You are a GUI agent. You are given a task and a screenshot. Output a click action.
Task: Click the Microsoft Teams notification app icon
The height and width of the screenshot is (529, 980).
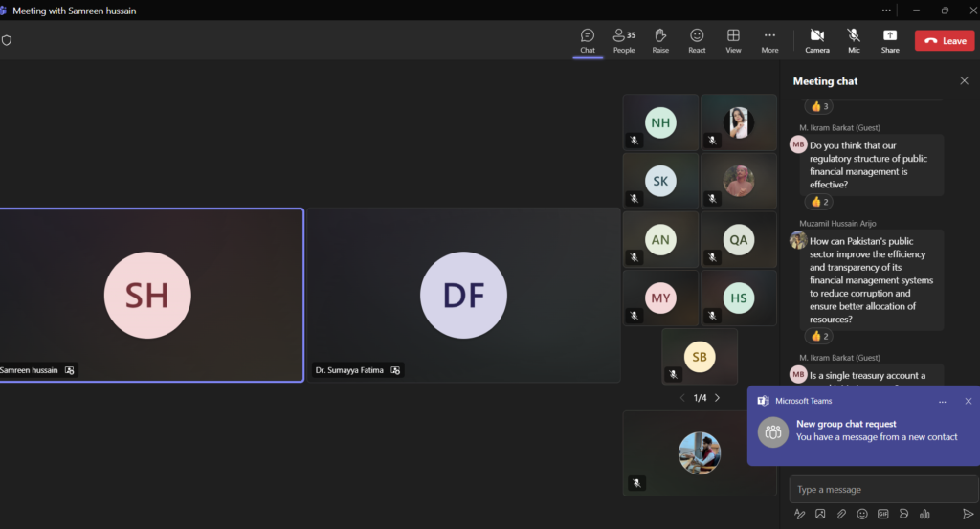click(x=763, y=401)
